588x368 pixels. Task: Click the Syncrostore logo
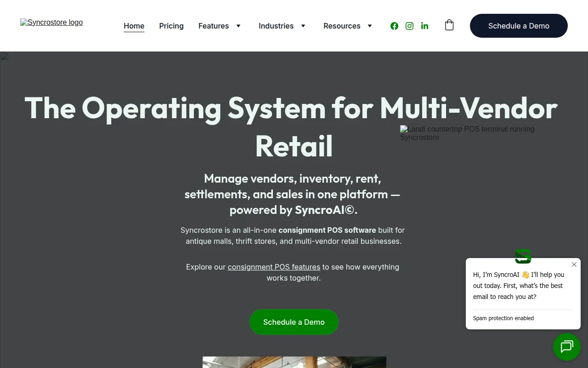pos(51,22)
